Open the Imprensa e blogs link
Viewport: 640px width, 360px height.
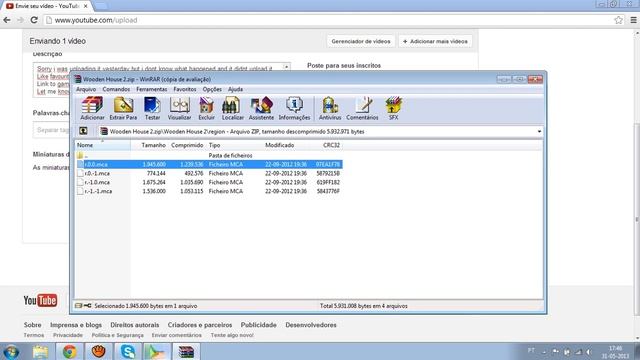[76, 325]
